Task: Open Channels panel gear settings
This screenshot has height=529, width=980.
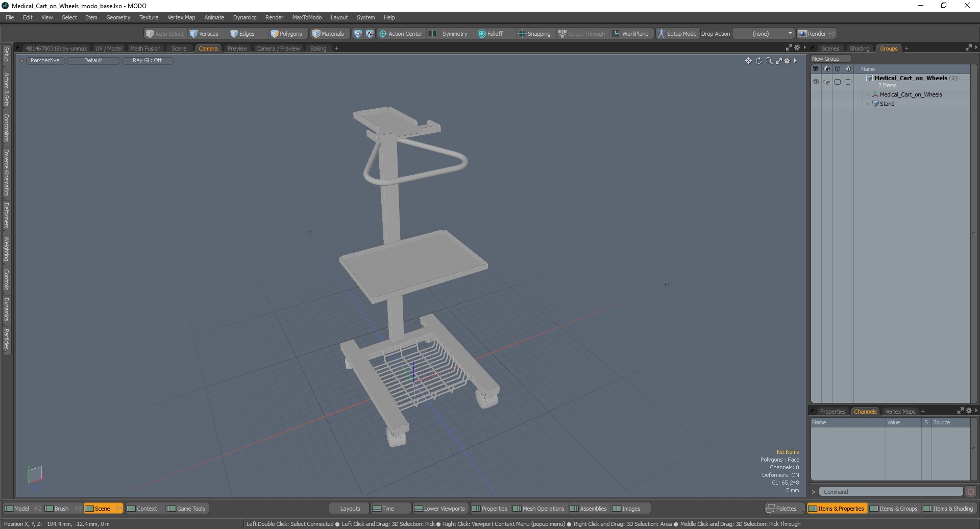Action: coord(969,411)
